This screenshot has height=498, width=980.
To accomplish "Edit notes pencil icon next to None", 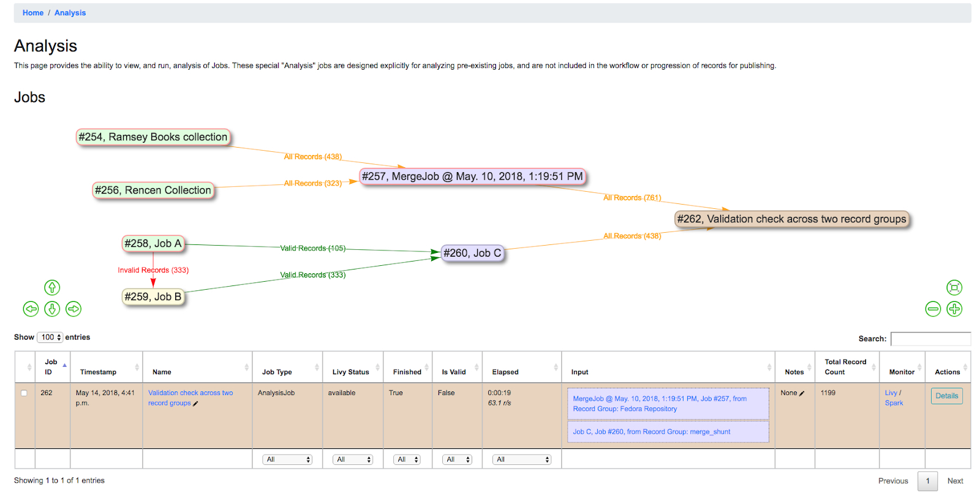I will (802, 393).
